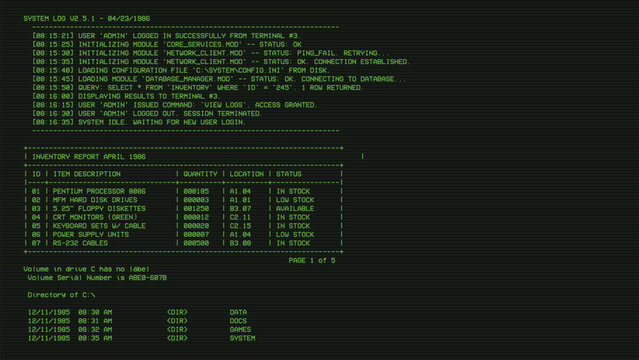Click the QUANTITY column header

(200, 174)
